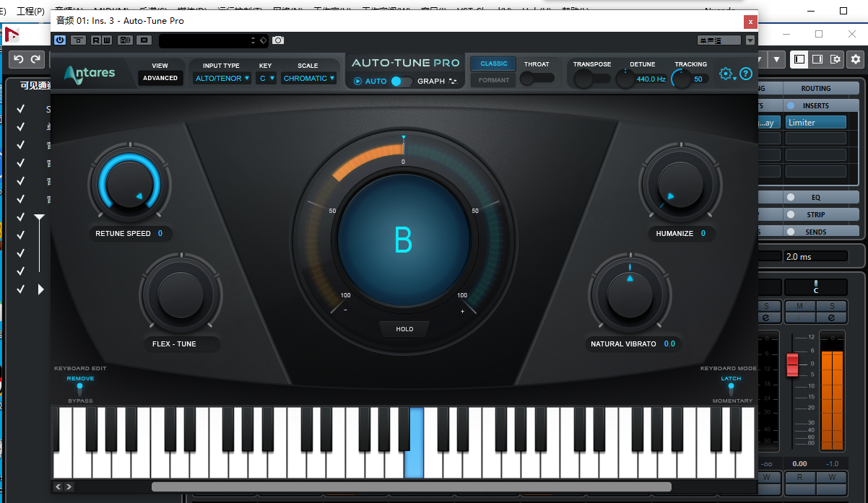Click the plugin bypass icon beside power
Viewport: 868px width, 503px height.
coord(79,40)
